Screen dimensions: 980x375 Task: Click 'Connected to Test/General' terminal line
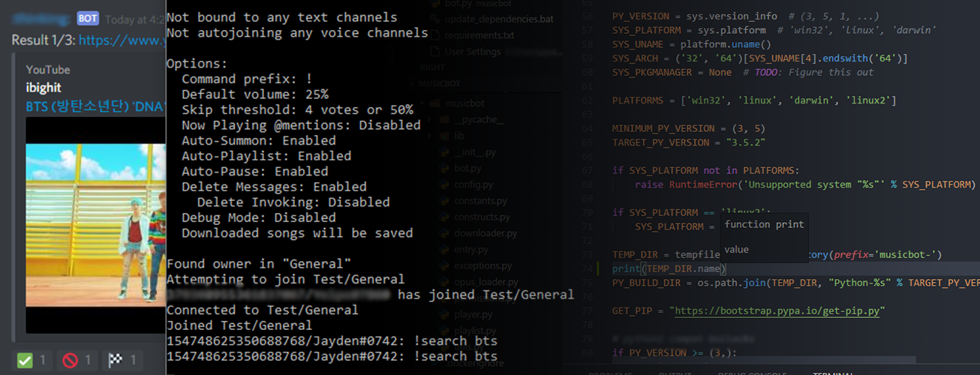tap(263, 310)
